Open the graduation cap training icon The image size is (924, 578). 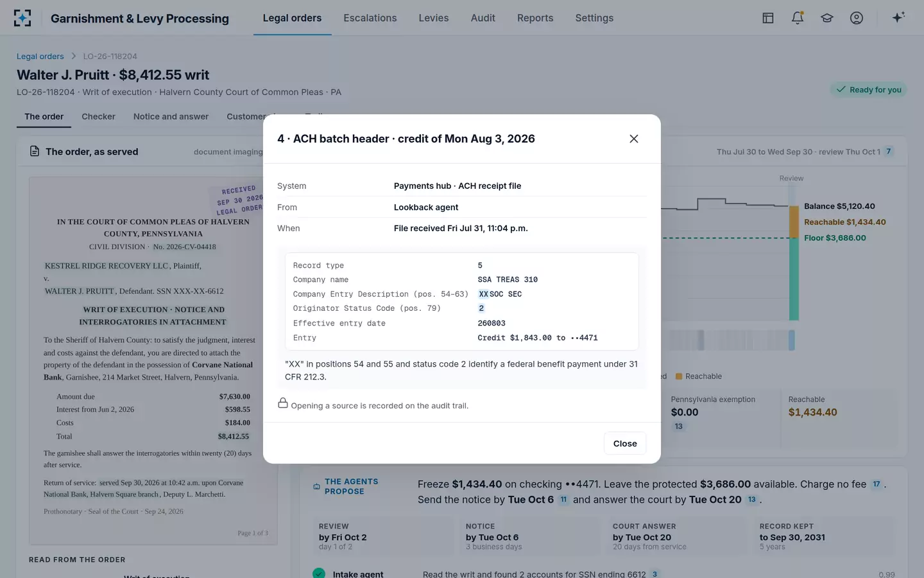point(827,18)
